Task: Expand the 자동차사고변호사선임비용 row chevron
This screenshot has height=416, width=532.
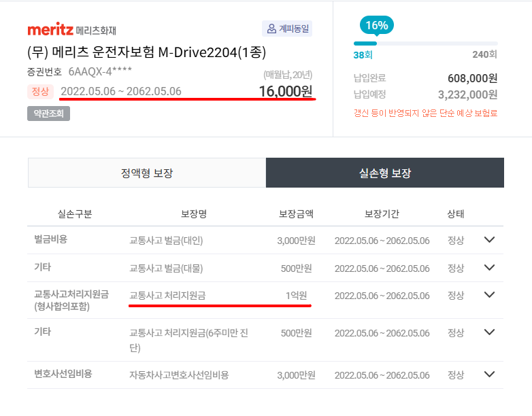Action: 489,375
